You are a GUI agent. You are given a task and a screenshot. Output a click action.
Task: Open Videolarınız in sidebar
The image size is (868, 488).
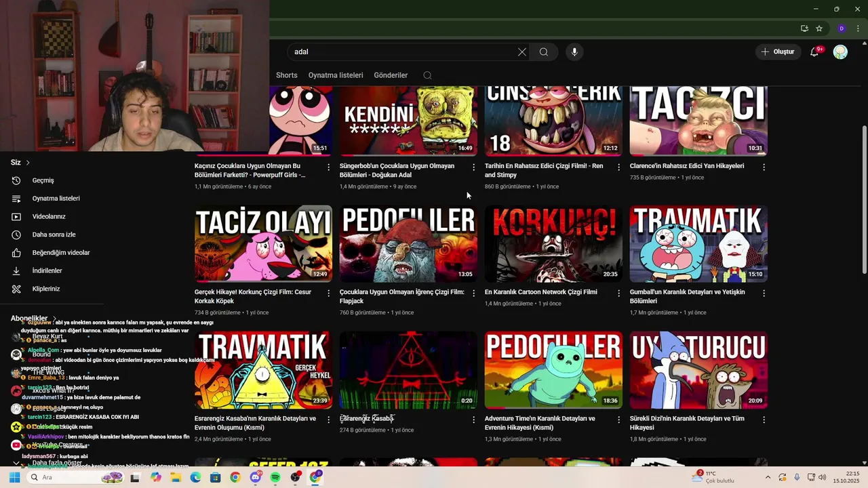49,217
